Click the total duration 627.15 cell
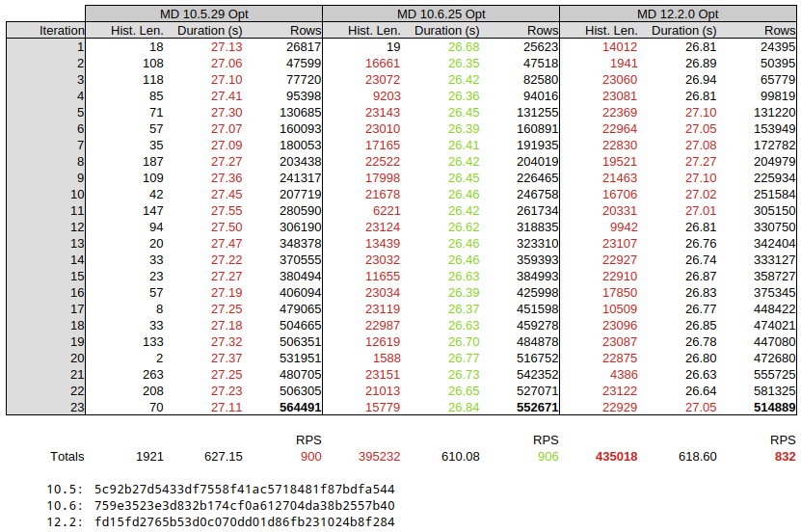Image resolution: width=801 pixels, height=532 pixels. (x=223, y=456)
